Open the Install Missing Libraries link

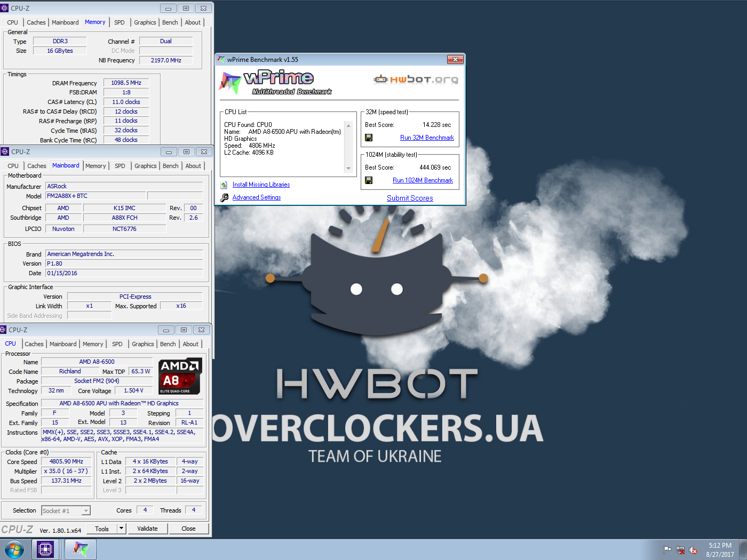(x=261, y=185)
